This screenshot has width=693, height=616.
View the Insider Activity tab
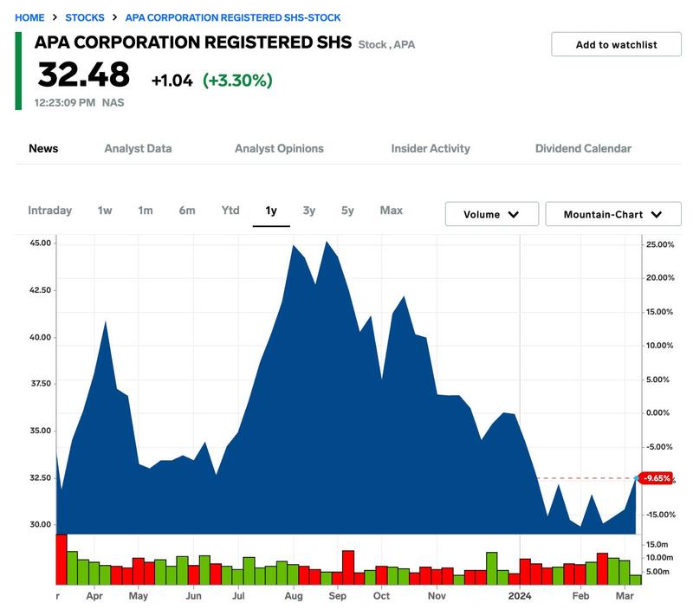(431, 148)
